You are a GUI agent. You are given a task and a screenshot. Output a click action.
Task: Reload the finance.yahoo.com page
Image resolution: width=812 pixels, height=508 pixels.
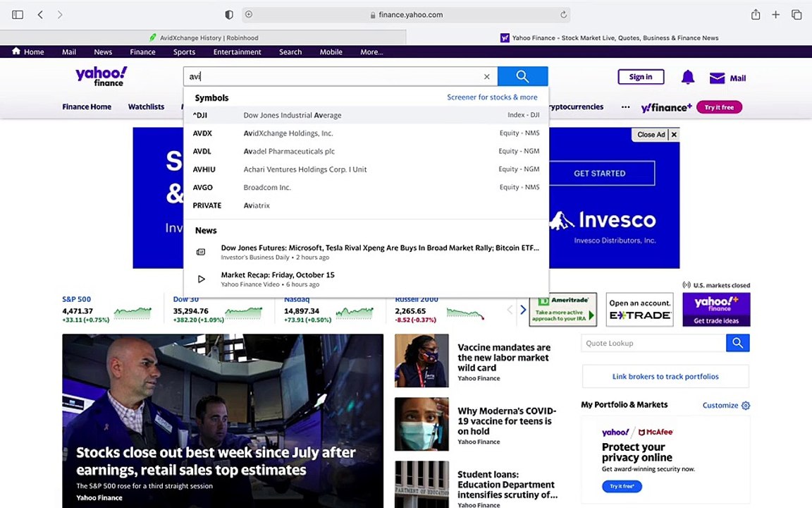coord(563,15)
